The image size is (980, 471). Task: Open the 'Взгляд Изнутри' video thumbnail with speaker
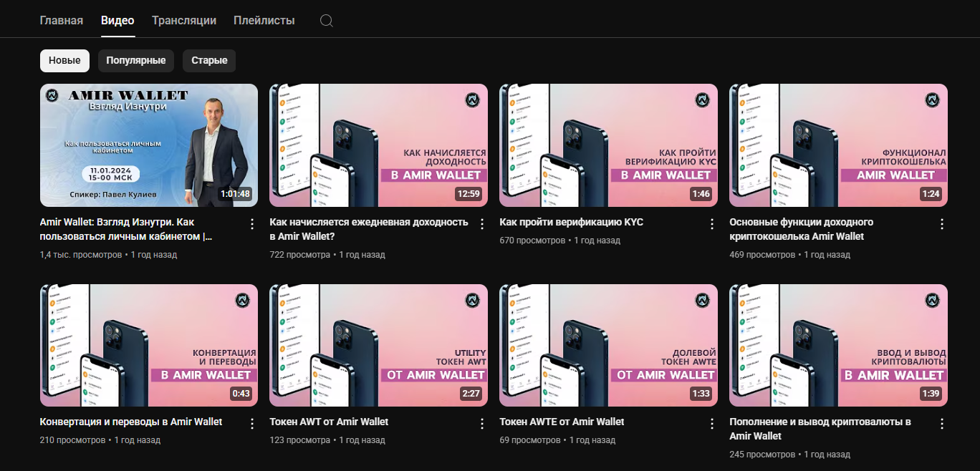149,145
